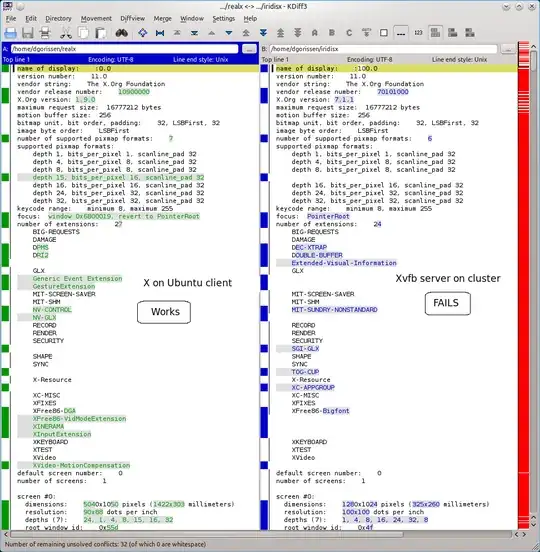Click the 'XINERAMA' line in pane A
This screenshot has height=552, width=540.
[48, 426]
